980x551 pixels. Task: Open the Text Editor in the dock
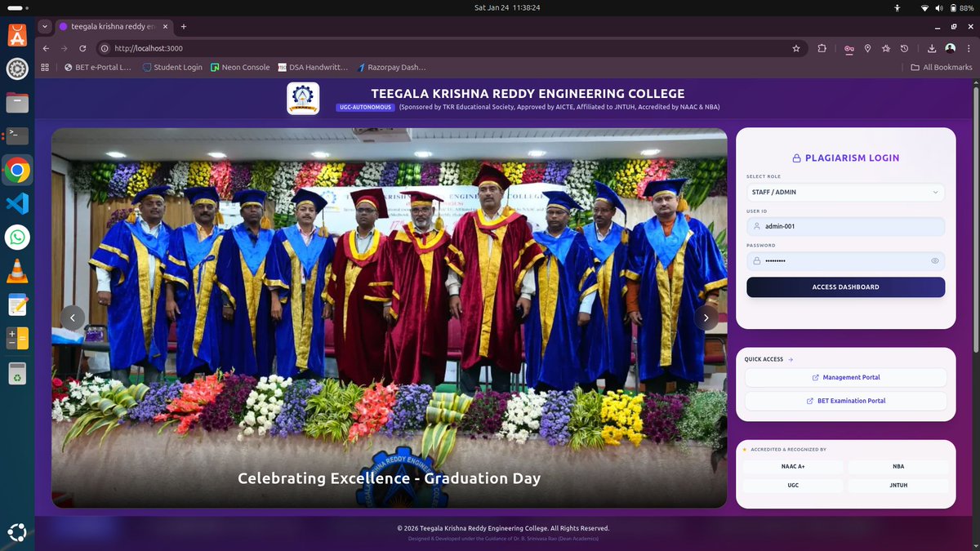point(17,305)
